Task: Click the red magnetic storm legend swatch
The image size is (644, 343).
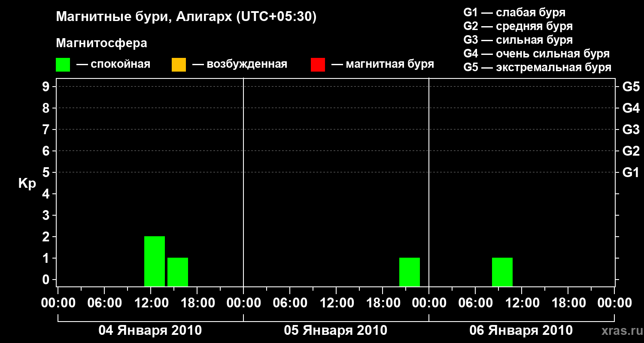Action: click(318, 65)
